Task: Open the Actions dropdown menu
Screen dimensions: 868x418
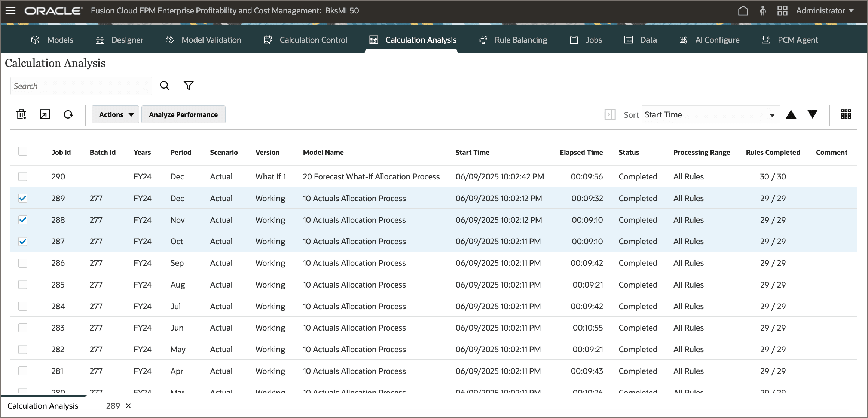Action: [115, 114]
